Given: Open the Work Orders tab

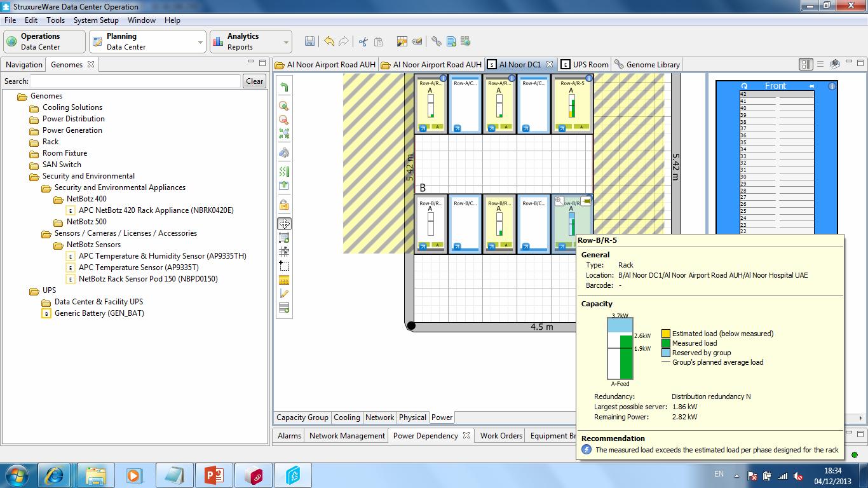Looking at the screenshot, I should pyautogui.click(x=501, y=435).
